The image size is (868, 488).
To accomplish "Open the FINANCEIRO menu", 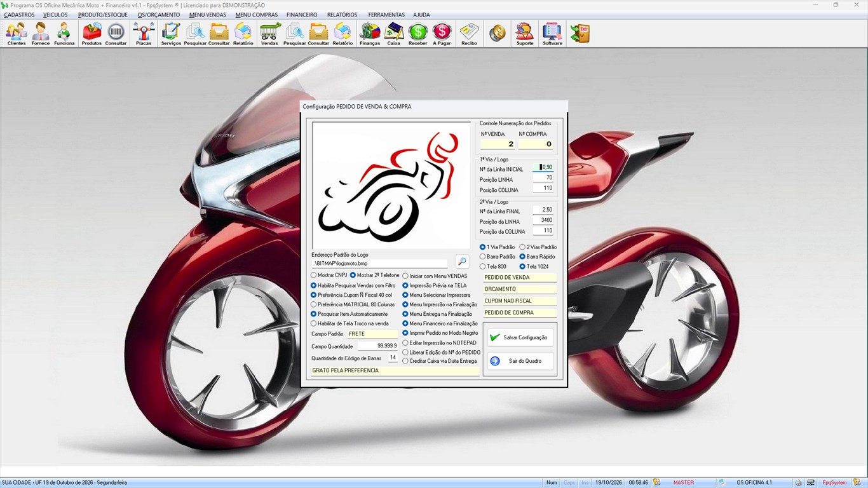I will [302, 15].
